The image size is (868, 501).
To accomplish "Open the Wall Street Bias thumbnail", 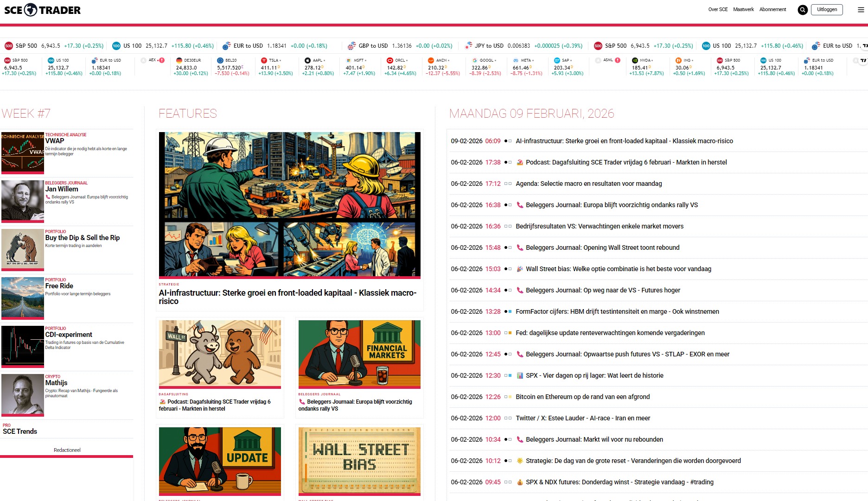I will tap(359, 461).
